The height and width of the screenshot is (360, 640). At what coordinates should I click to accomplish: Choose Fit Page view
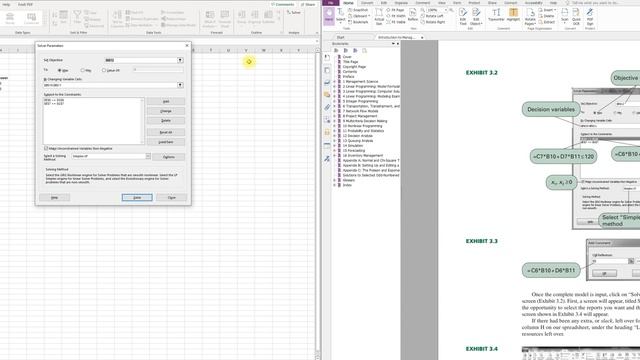[395, 10]
